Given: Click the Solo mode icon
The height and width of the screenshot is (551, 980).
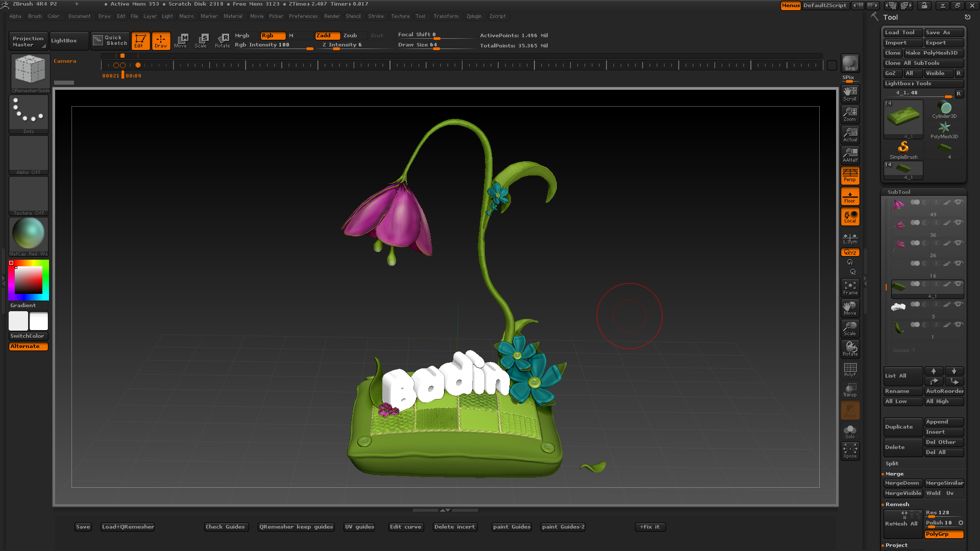Looking at the screenshot, I should (x=850, y=431).
